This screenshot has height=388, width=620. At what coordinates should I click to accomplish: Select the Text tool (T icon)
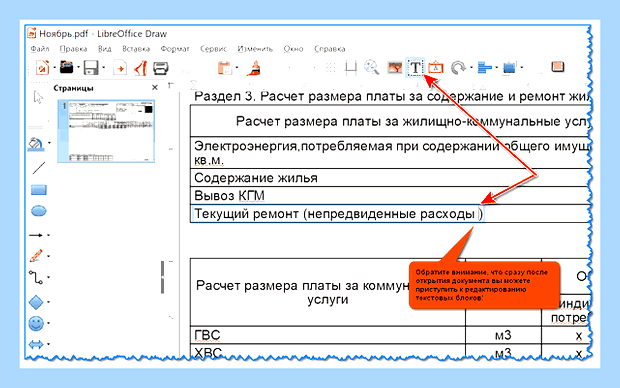click(x=415, y=68)
